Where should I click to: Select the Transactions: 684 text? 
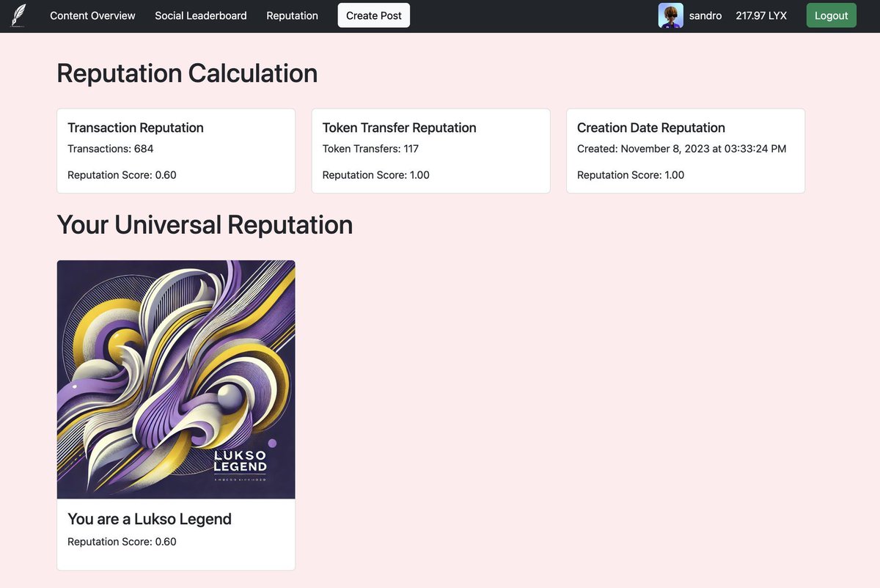tap(111, 149)
